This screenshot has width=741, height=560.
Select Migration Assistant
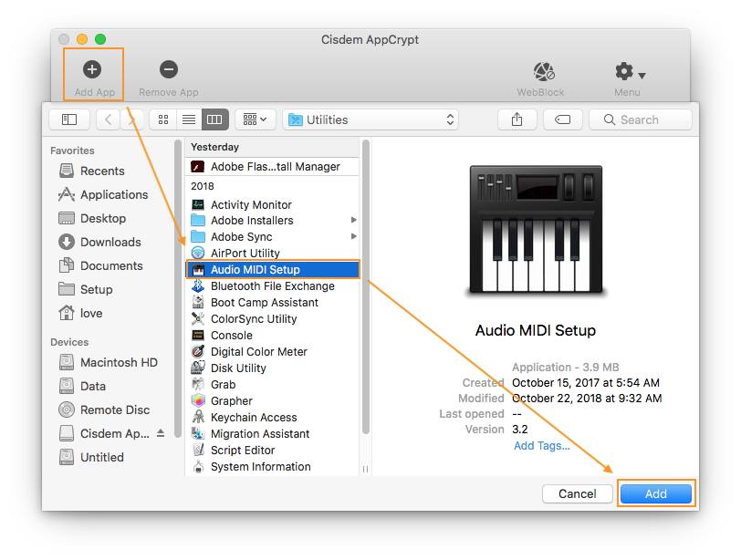272,433
